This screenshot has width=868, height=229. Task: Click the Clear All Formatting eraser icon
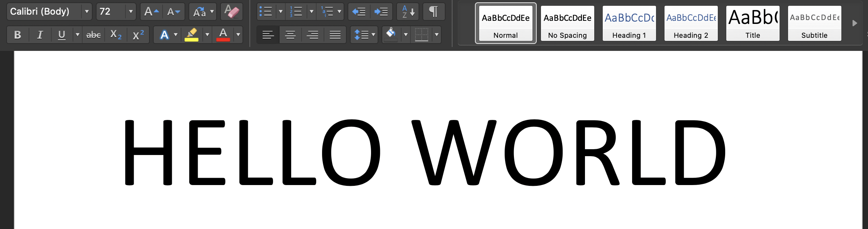pyautogui.click(x=232, y=12)
